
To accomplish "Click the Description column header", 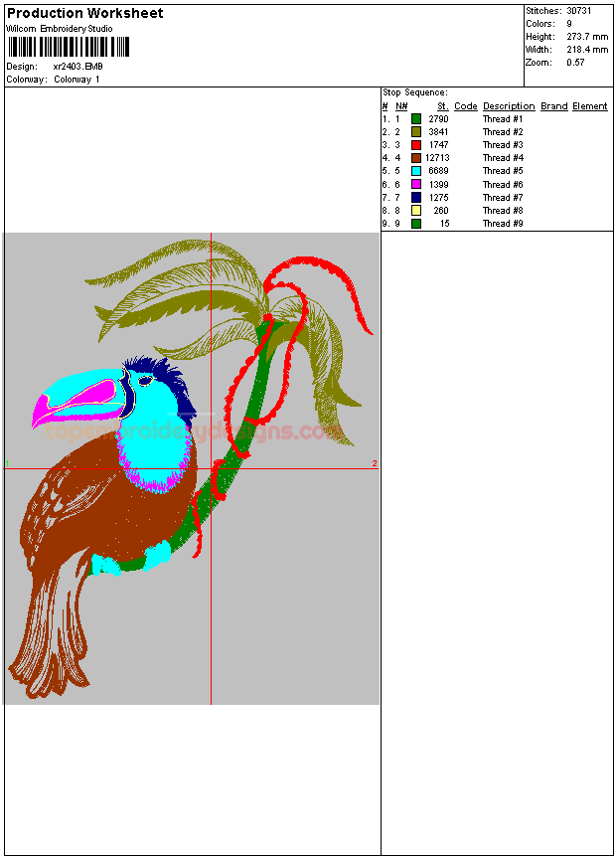I will tap(509, 106).
